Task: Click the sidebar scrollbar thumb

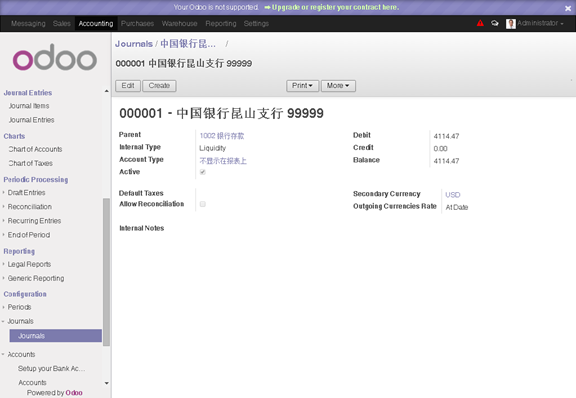Action: tap(107, 272)
